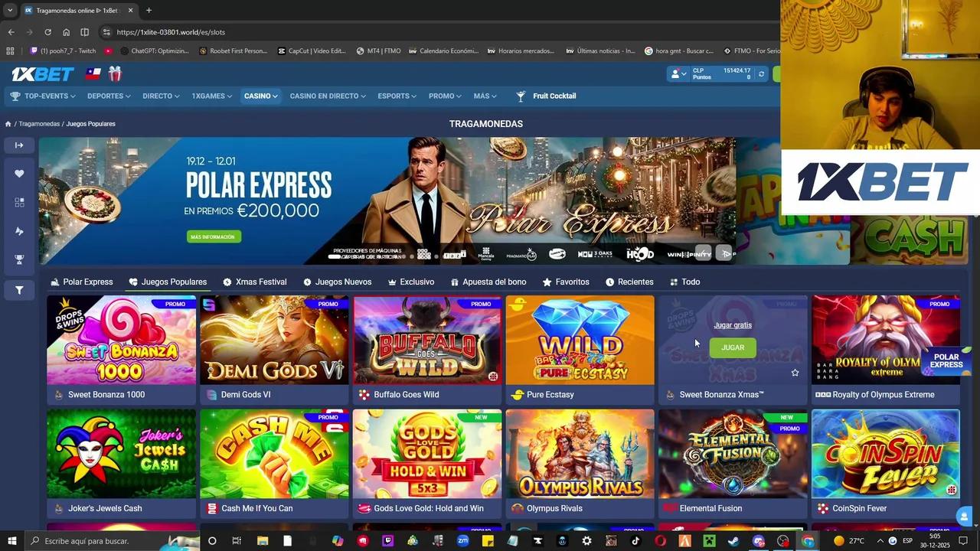The width and height of the screenshot is (980, 551).
Task: Expand the ESPORTS dropdown menu
Action: (397, 96)
